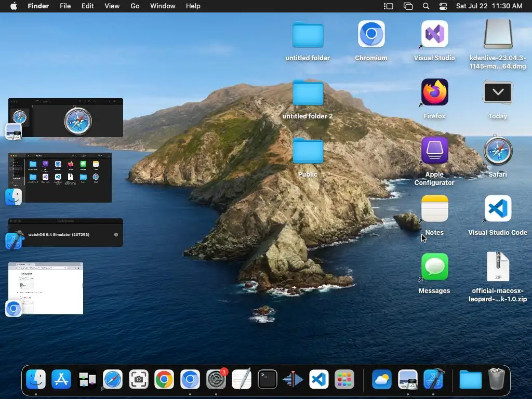Launch App Store from the Dock
The height and width of the screenshot is (399, 532).
coord(61,379)
